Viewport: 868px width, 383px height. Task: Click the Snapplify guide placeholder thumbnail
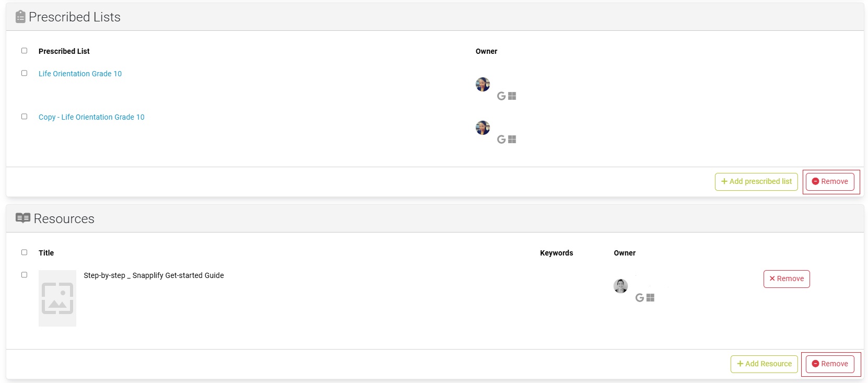57,298
